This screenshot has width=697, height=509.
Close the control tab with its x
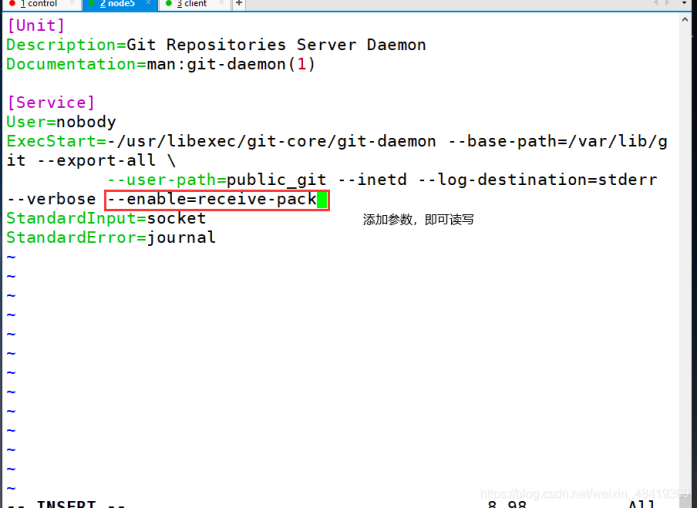[x=72, y=3]
